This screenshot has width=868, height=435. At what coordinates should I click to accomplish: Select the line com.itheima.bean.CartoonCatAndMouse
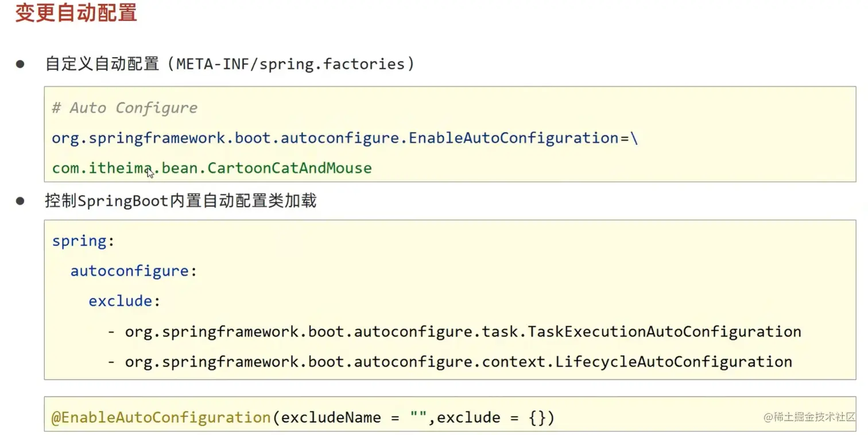pos(212,168)
